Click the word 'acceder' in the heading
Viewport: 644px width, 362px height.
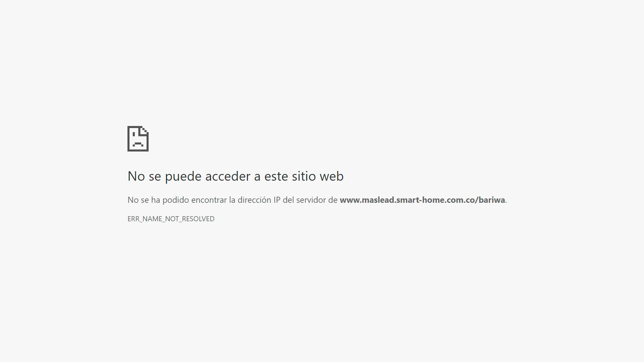(x=228, y=176)
